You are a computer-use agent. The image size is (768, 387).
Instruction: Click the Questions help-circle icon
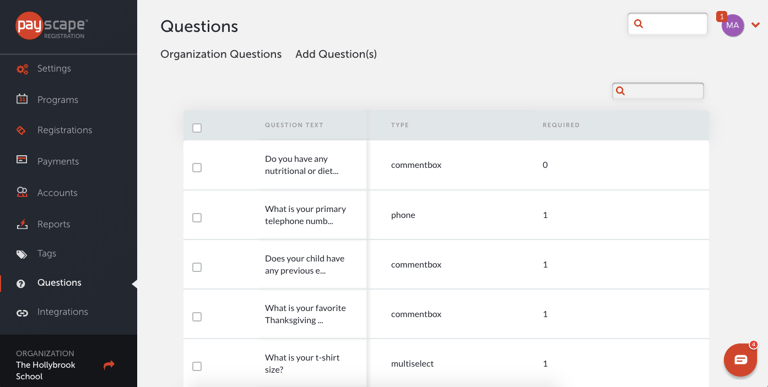(x=21, y=283)
